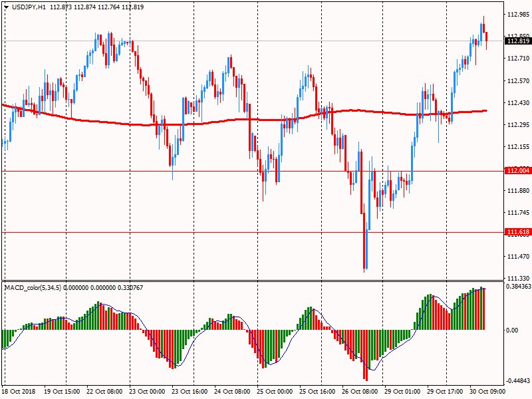This screenshot has height=399, width=532.
Task: Click the 112.710 price axis value
Action: (518, 59)
